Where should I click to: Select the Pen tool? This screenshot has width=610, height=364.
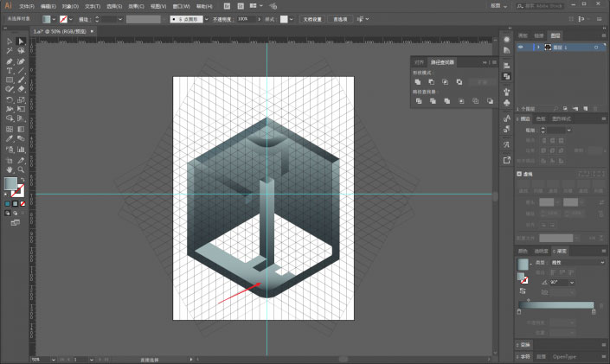tap(10, 61)
